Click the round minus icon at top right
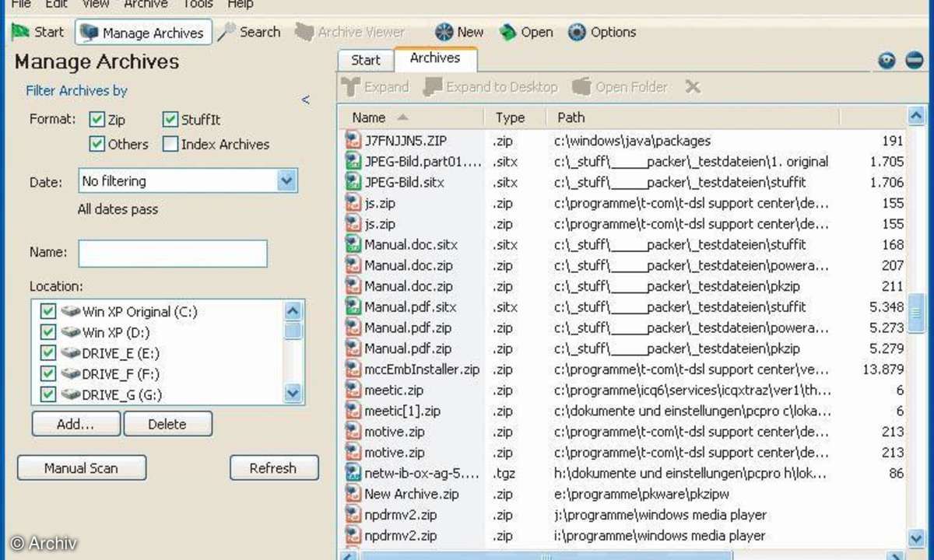 pos(915,61)
